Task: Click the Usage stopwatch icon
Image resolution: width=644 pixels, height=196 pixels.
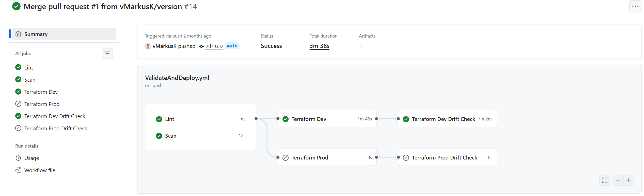Action: [18, 158]
